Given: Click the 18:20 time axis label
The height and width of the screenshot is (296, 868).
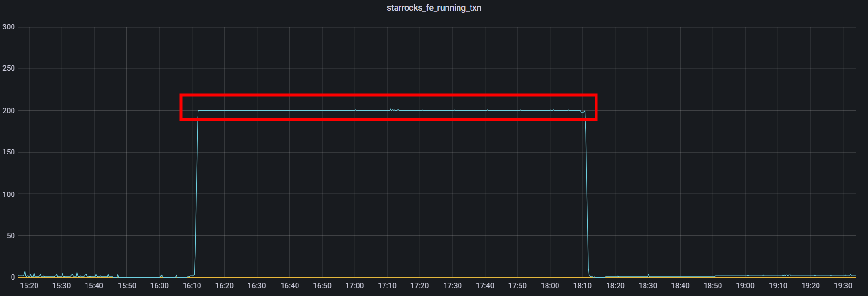Looking at the screenshot, I should coord(615,286).
